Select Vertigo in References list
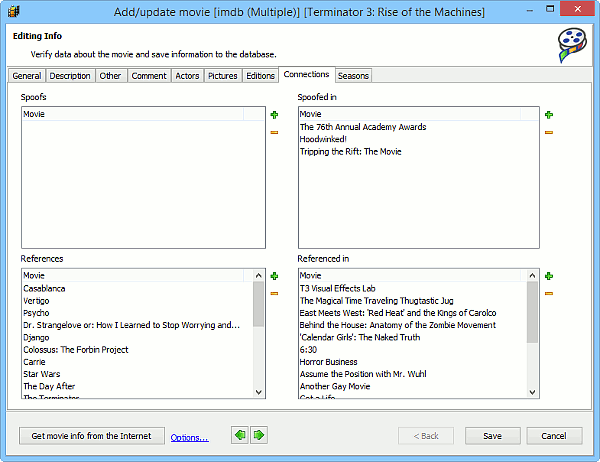The height and width of the screenshot is (462, 600). point(36,300)
